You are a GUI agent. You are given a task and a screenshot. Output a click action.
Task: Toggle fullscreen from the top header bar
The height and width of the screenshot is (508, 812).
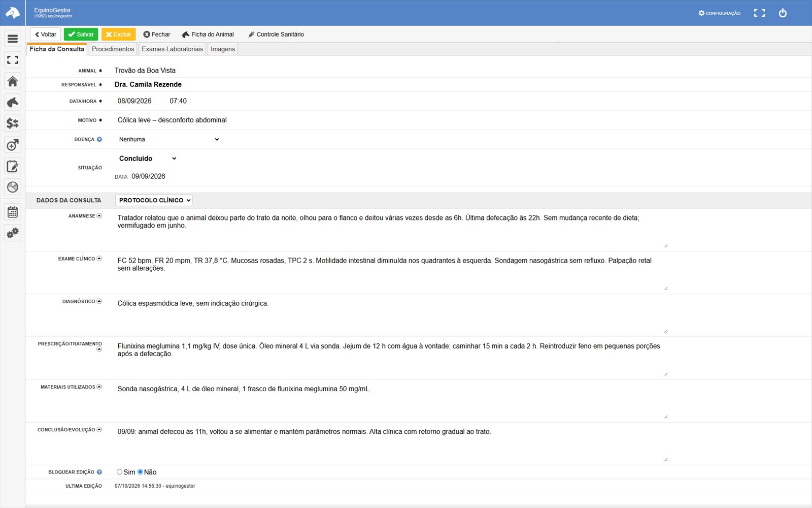[759, 13]
